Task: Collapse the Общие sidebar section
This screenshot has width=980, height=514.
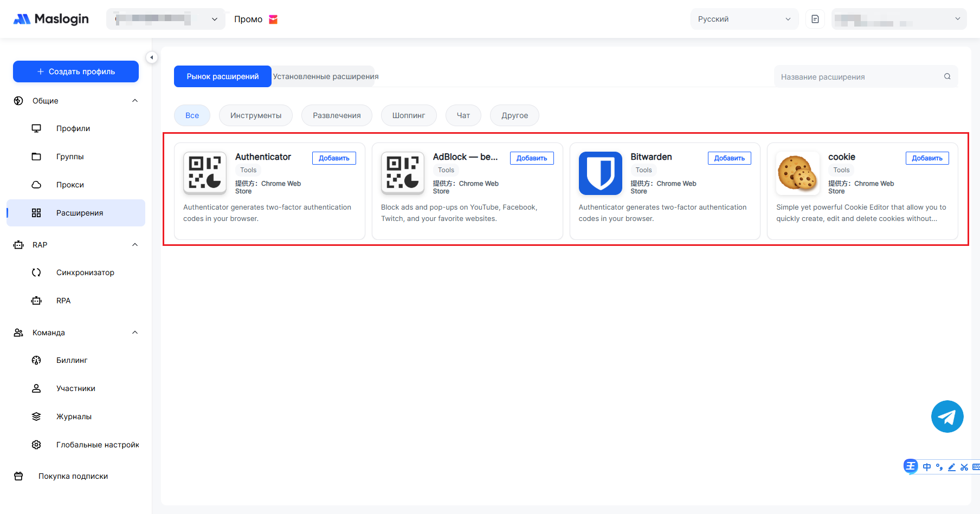Action: tap(135, 101)
